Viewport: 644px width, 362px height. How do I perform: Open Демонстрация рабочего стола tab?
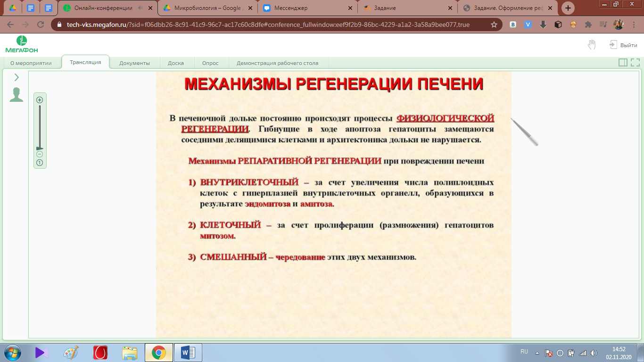[277, 63]
